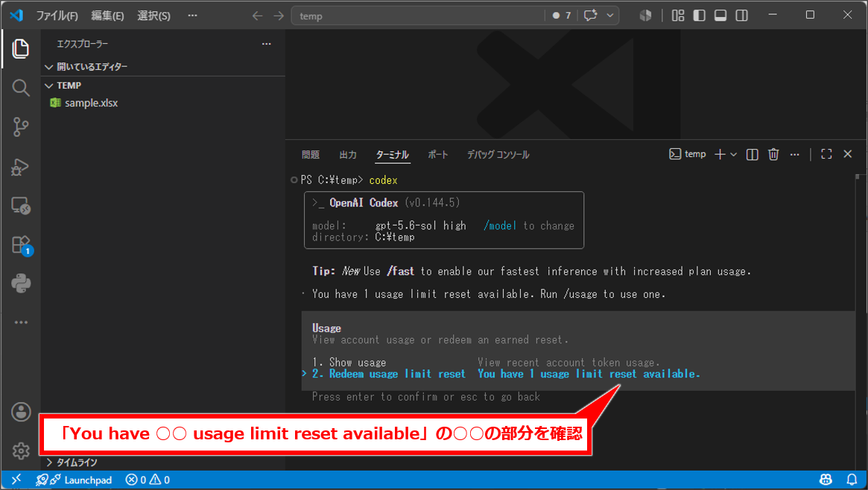Click the temp terminal profile label
Screen dimensions: 868x490
point(688,154)
